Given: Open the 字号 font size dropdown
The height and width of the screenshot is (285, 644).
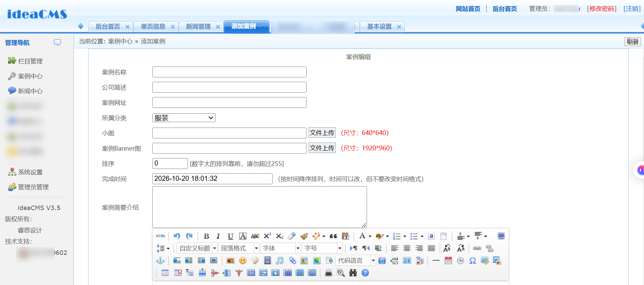Looking at the screenshot, I should (x=322, y=248).
